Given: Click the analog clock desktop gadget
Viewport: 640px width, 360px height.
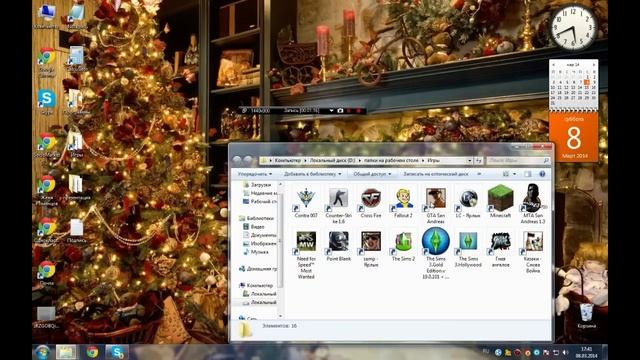Looking at the screenshot, I should point(573,27).
